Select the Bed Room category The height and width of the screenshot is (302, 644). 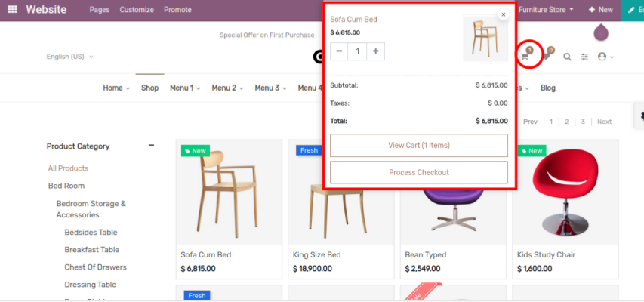pos(66,186)
